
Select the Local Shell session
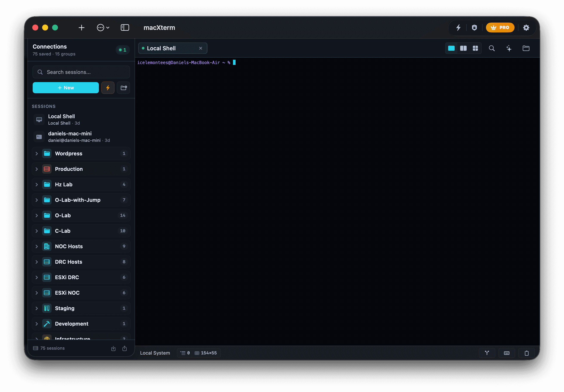[81, 120]
